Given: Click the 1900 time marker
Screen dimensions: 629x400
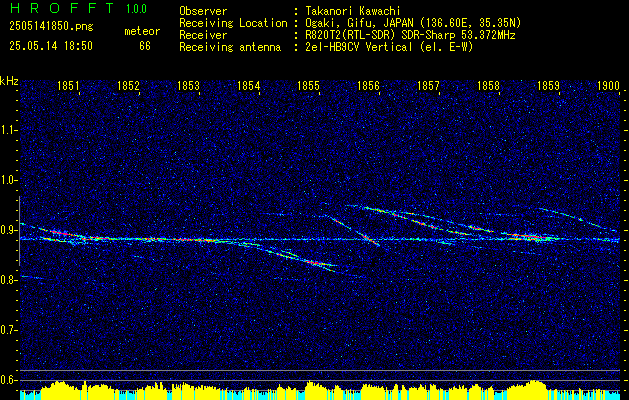Looking at the screenshot, I should click(609, 86).
